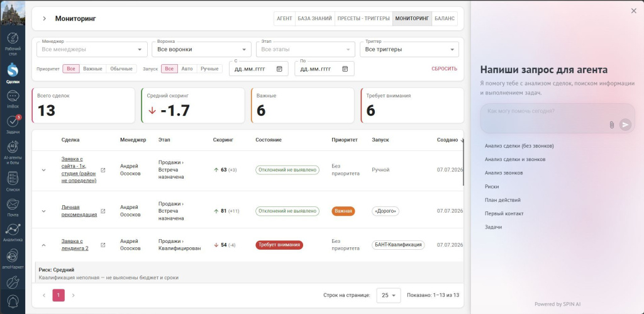Switch to the База знаний tab
This screenshot has height=314, width=644.
[x=314, y=18]
